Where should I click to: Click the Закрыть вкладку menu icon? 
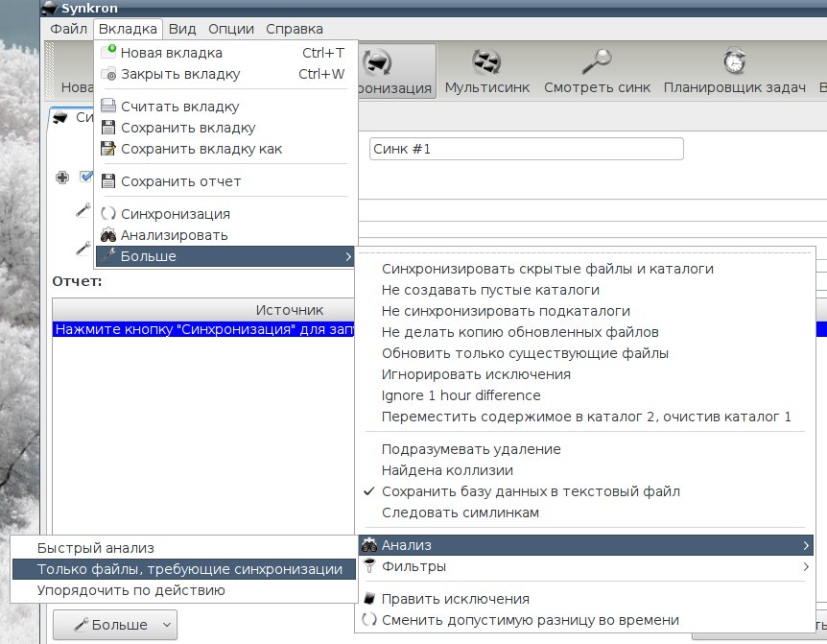[108, 74]
